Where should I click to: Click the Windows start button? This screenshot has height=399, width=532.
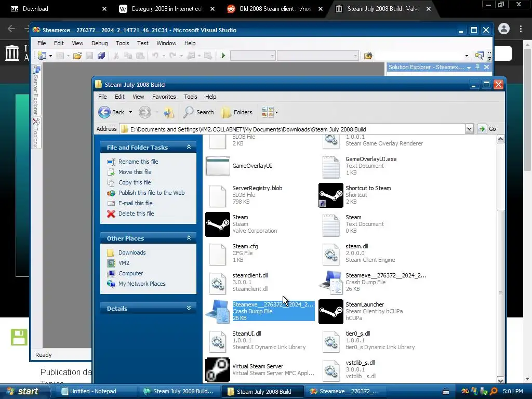(25, 391)
